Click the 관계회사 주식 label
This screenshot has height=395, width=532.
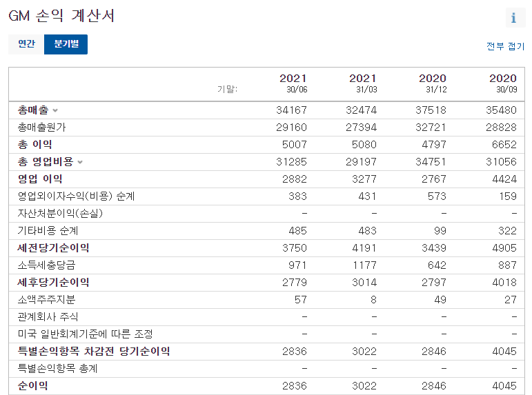tap(48, 317)
